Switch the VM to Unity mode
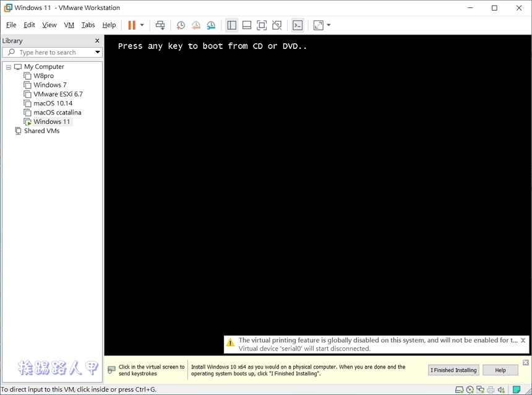The height and width of the screenshot is (395, 532). point(277,25)
